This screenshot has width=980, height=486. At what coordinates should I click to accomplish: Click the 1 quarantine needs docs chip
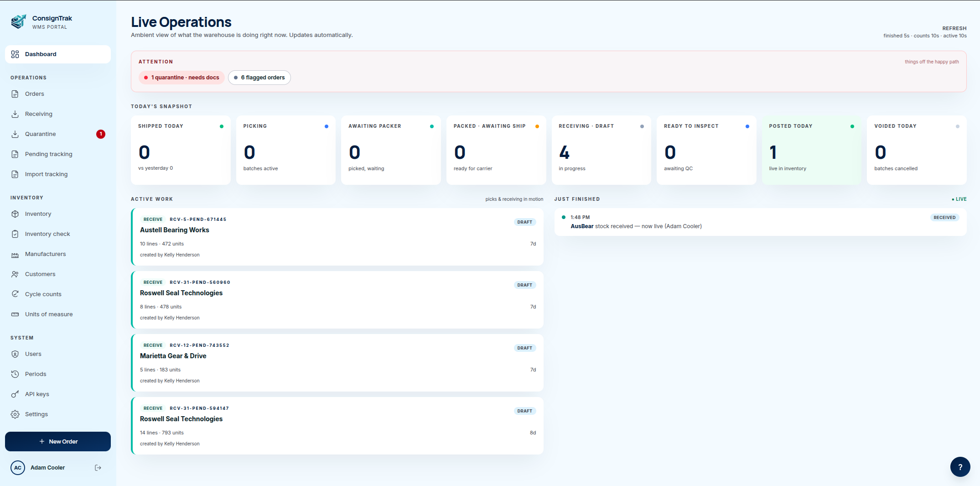click(181, 78)
